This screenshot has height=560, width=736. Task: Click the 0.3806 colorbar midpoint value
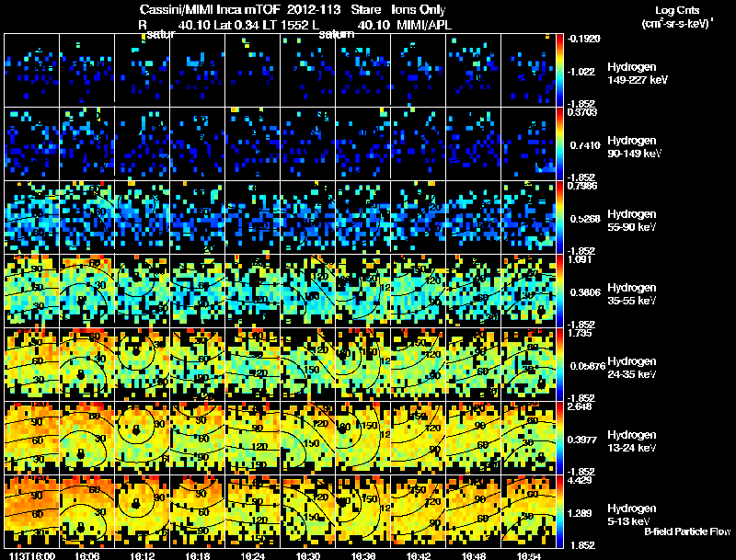585,292
